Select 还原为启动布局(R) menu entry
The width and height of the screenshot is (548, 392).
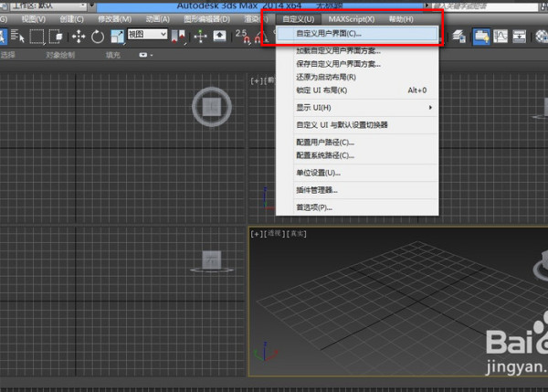coord(357,77)
